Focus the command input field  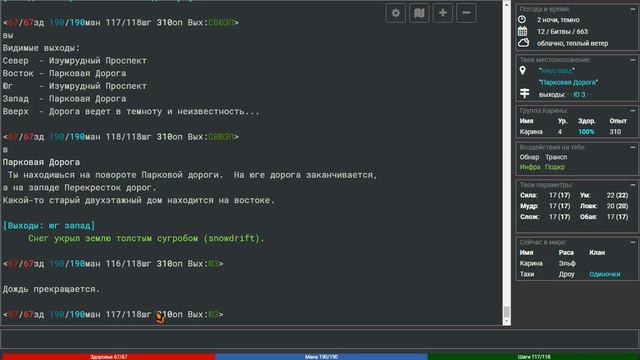320,339
